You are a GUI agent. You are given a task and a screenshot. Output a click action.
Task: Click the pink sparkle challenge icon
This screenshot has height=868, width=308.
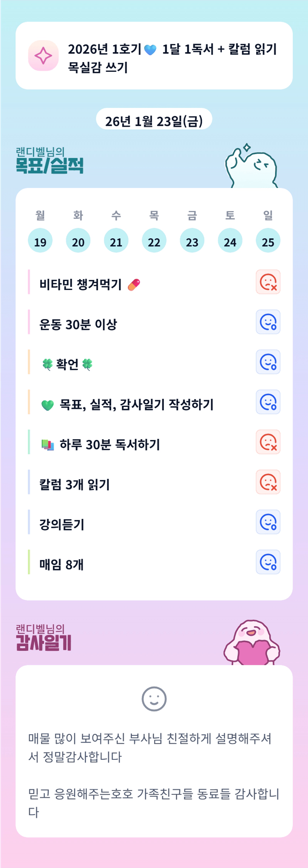(43, 56)
